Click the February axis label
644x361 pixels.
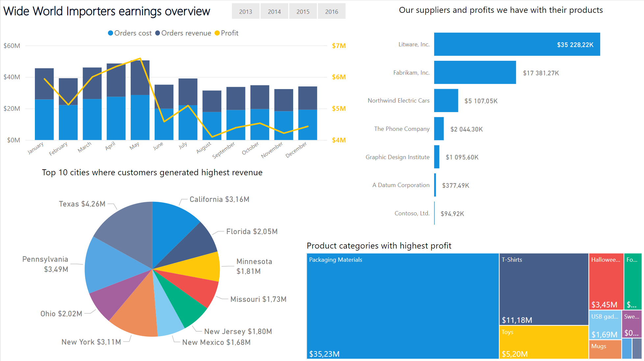[x=58, y=149]
